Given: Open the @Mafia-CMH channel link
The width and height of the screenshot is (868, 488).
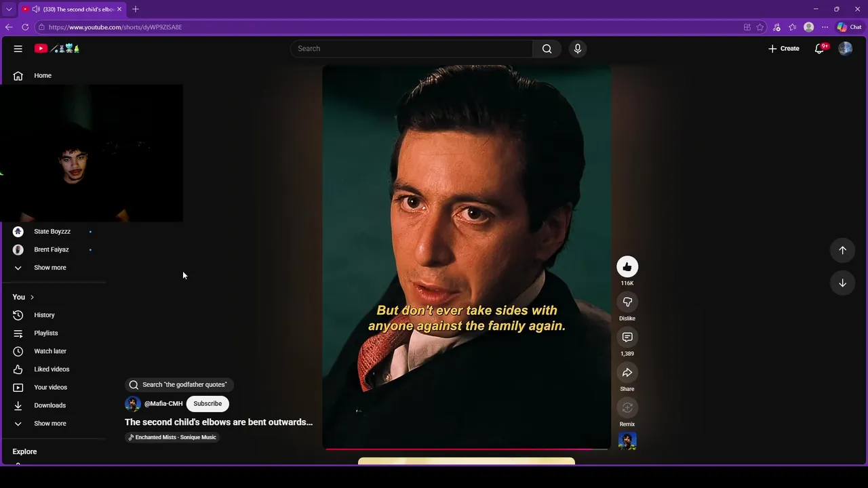Looking at the screenshot, I should [x=163, y=404].
